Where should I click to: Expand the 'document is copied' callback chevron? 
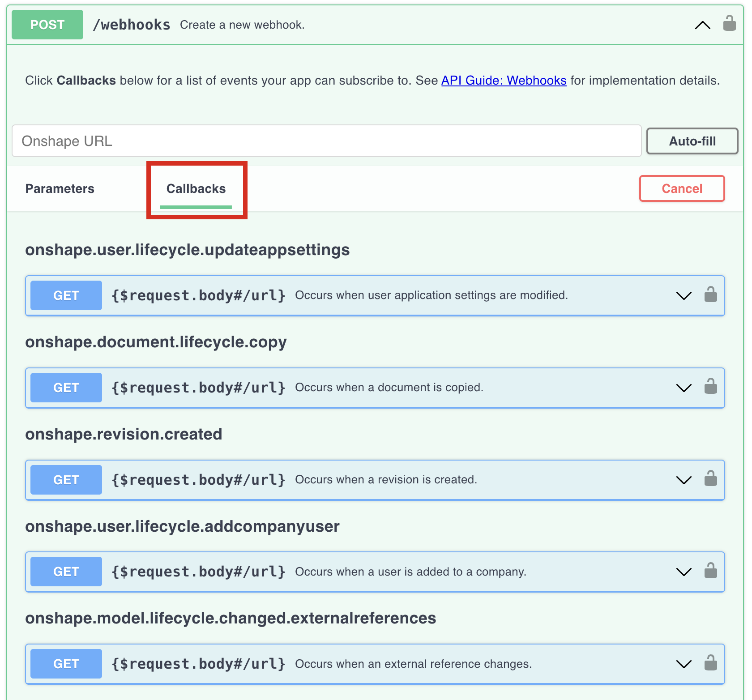click(x=684, y=388)
